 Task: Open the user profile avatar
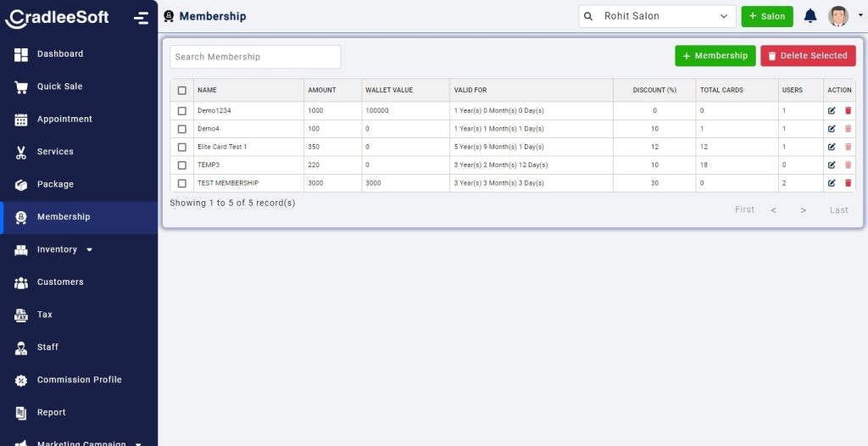point(838,16)
